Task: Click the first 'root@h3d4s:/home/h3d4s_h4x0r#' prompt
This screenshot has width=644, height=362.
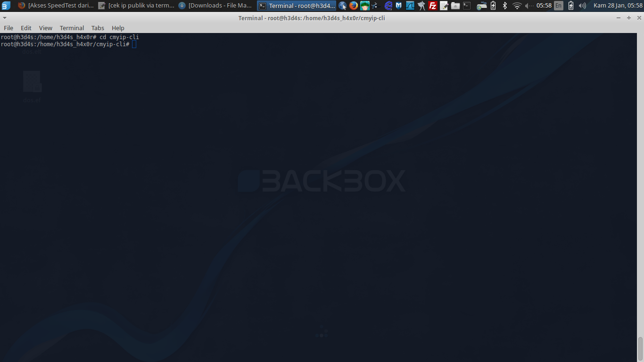Action: tap(49, 37)
